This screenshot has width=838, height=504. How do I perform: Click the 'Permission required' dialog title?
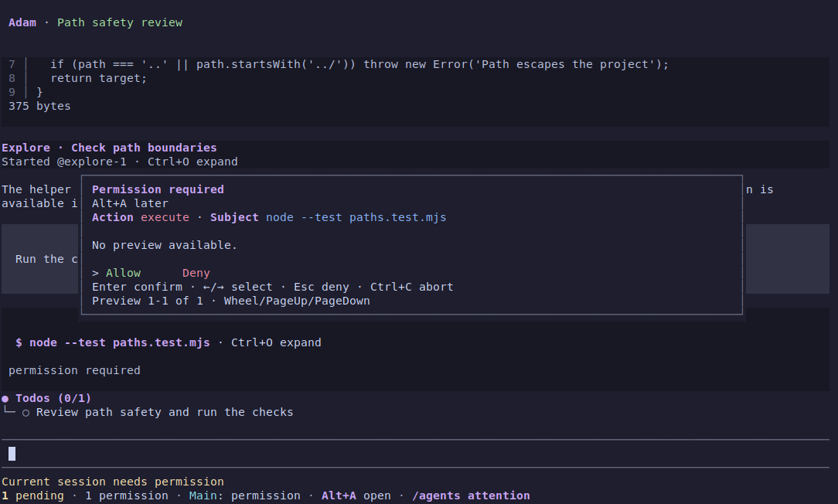click(158, 189)
